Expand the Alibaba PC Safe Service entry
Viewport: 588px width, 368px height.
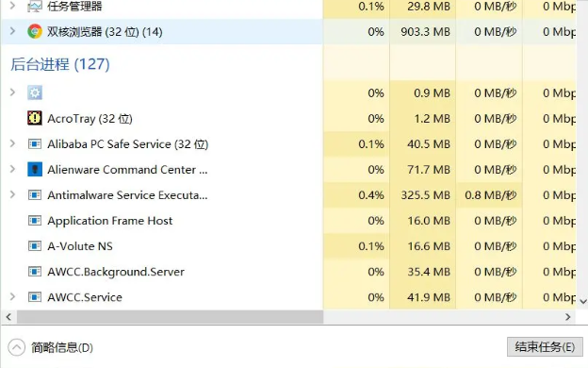click(x=12, y=143)
